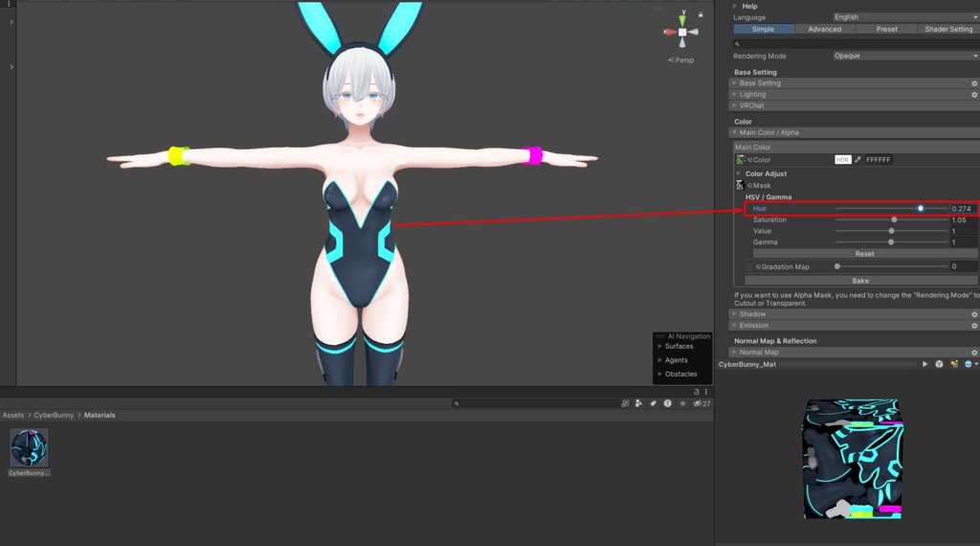This screenshot has height=546, width=980.
Task: Collapse the Color Adjust section
Action: (x=739, y=173)
